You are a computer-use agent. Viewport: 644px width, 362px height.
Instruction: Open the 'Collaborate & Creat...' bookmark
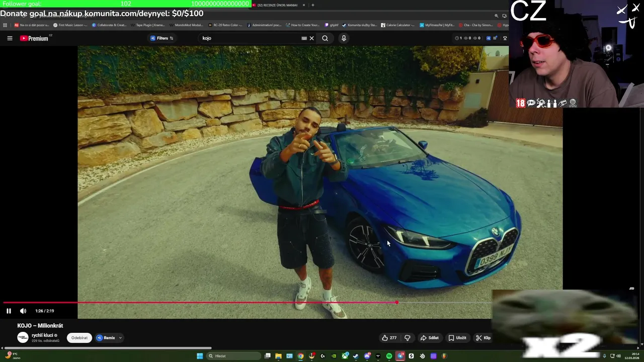pos(109,25)
